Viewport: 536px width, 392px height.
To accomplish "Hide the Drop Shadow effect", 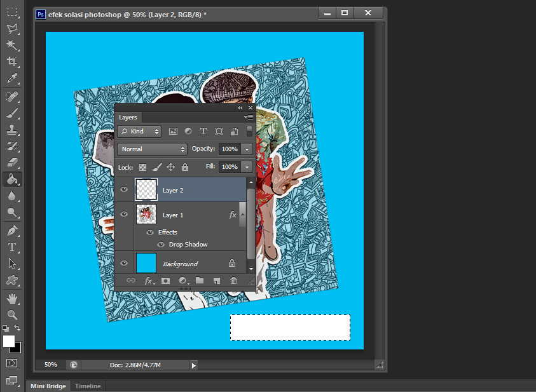I will pos(161,245).
